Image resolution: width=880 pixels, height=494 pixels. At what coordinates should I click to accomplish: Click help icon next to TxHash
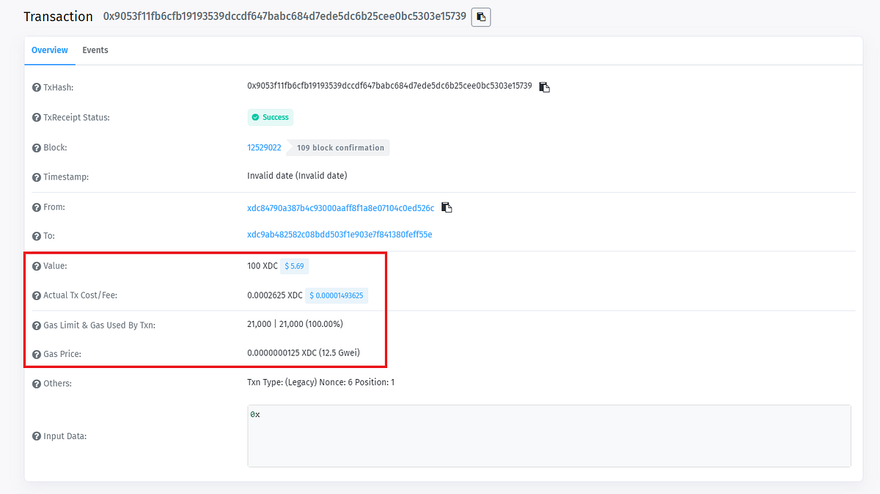click(37, 88)
